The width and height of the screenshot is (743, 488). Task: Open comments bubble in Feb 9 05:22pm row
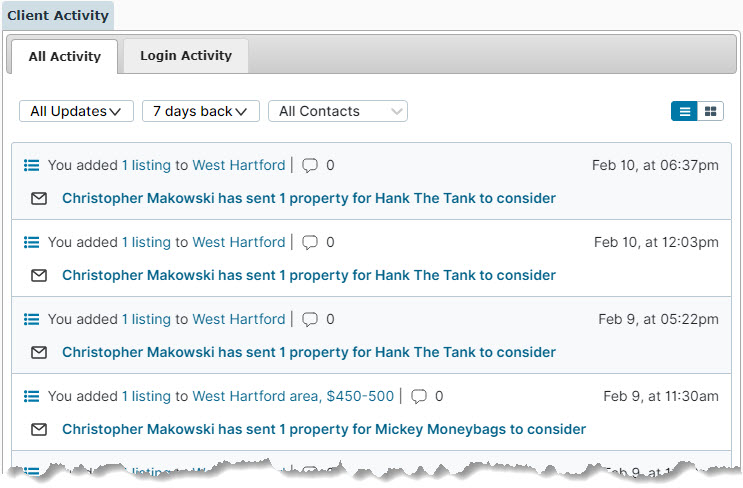310,319
